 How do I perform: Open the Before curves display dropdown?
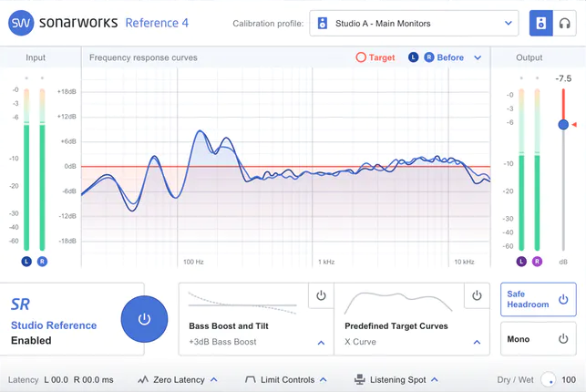(x=477, y=57)
